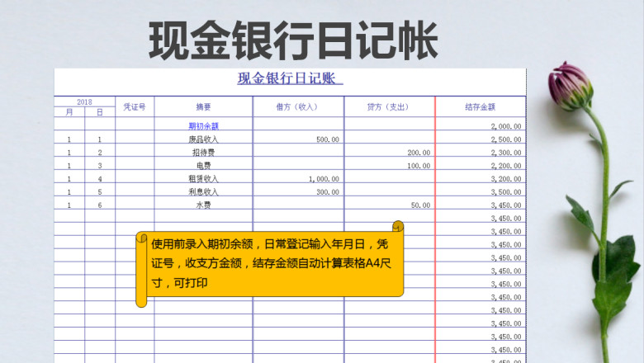This screenshot has width=644, height=363.
Task: Select the day cell 6 in the 水费 row
Action: (x=100, y=203)
